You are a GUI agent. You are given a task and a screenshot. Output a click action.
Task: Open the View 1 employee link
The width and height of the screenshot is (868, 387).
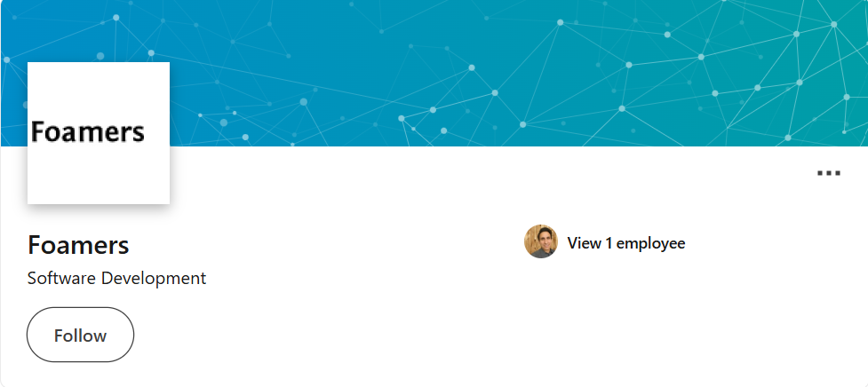tap(626, 242)
